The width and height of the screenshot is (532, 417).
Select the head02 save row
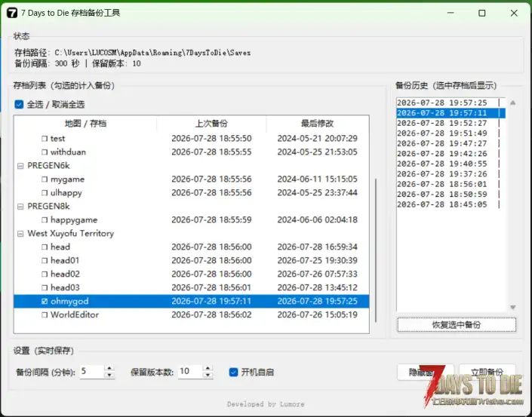click(x=192, y=274)
